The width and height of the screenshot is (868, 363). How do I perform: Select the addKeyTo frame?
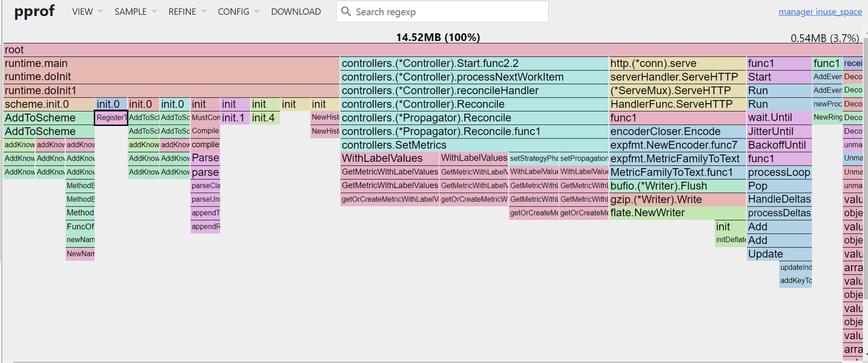click(796, 281)
